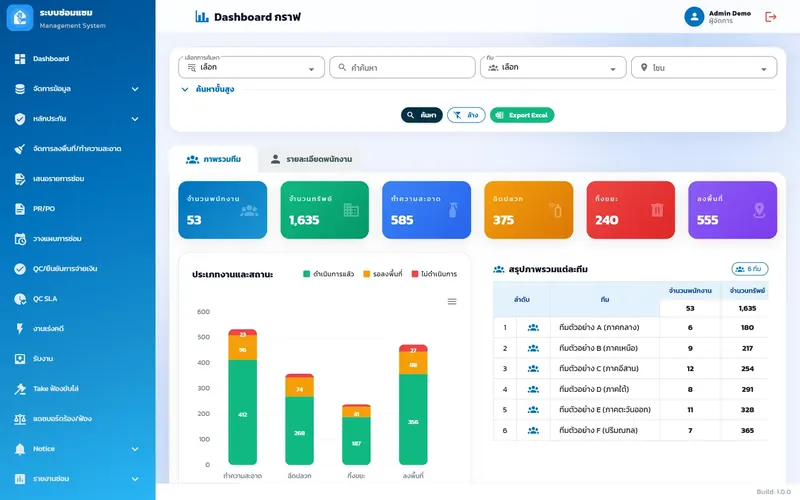Expand the หลักประกัน submenu chevron
Image resolution: width=800 pixels, height=500 pixels.
coord(135,119)
